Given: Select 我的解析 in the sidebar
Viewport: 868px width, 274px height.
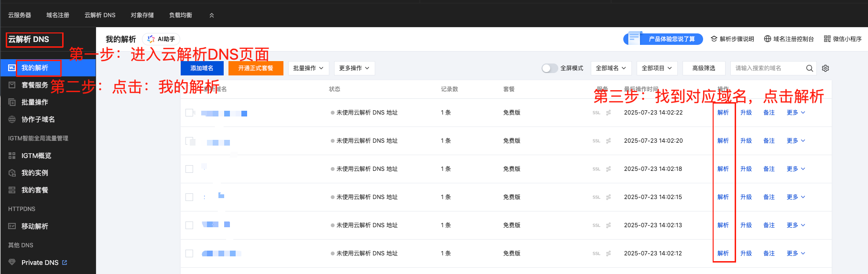Looking at the screenshot, I should (48, 68).
